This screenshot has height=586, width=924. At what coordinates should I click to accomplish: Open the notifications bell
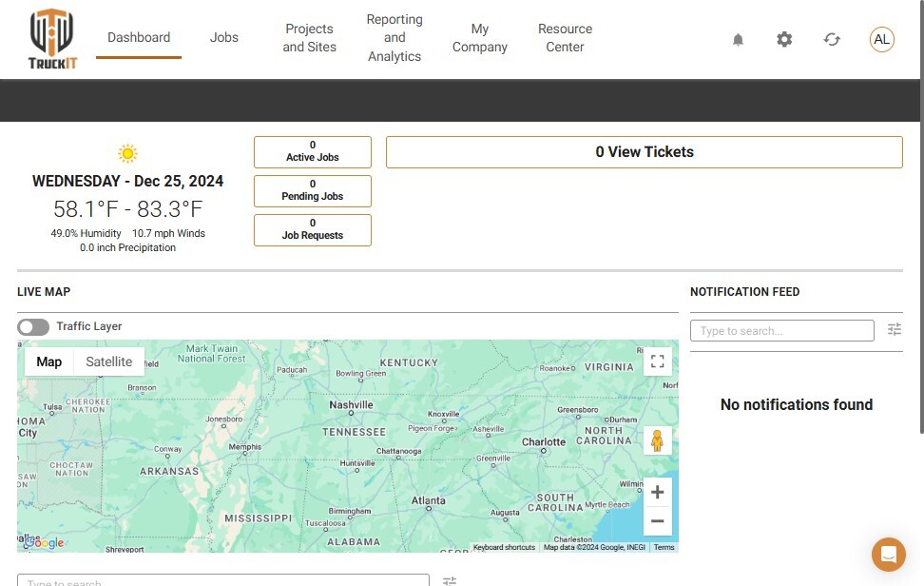738,40
